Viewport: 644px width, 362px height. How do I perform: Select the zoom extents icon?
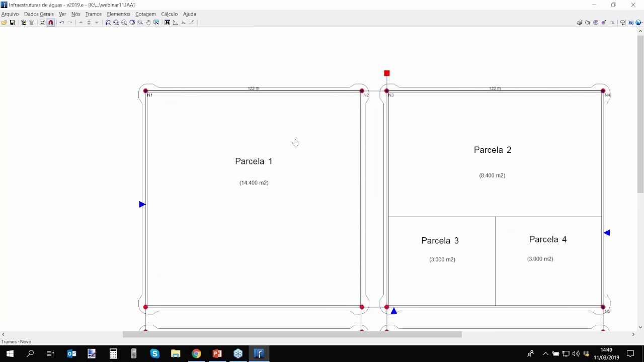(116, 23)
